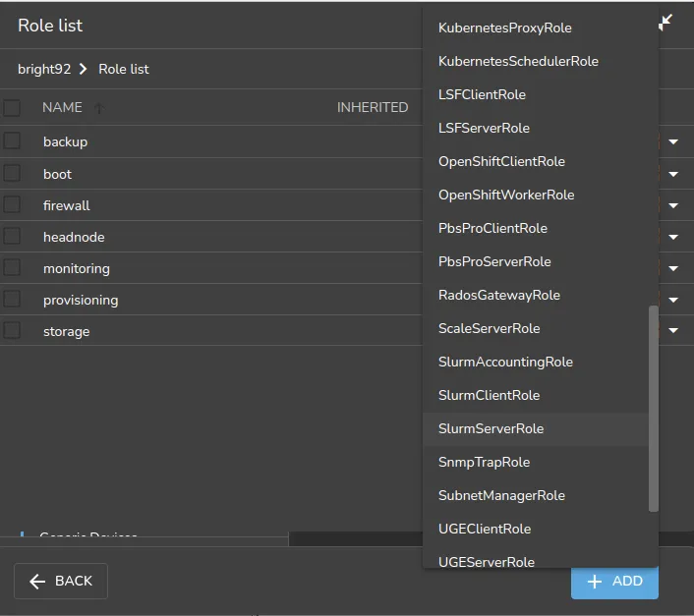Image resolution: width=694 pixels, height=616 pixels.
Task: Select SlurmClientRole from the menu
Action: (536, 395)
